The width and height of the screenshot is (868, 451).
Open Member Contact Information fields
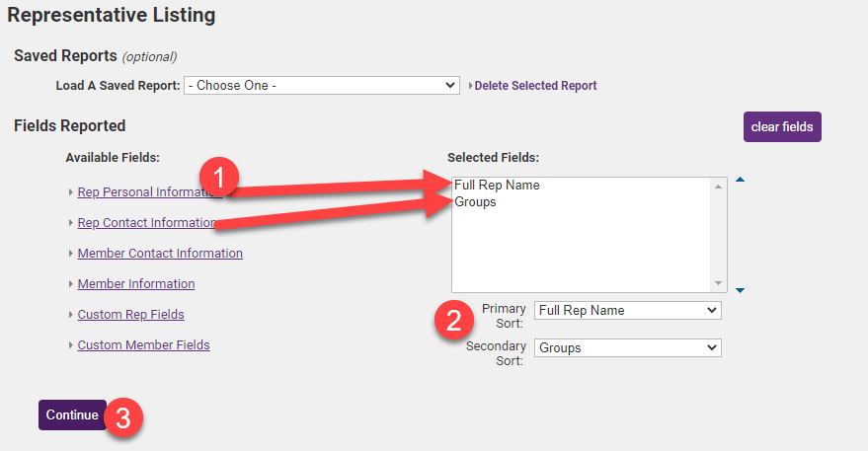click(x=160, y=254)
